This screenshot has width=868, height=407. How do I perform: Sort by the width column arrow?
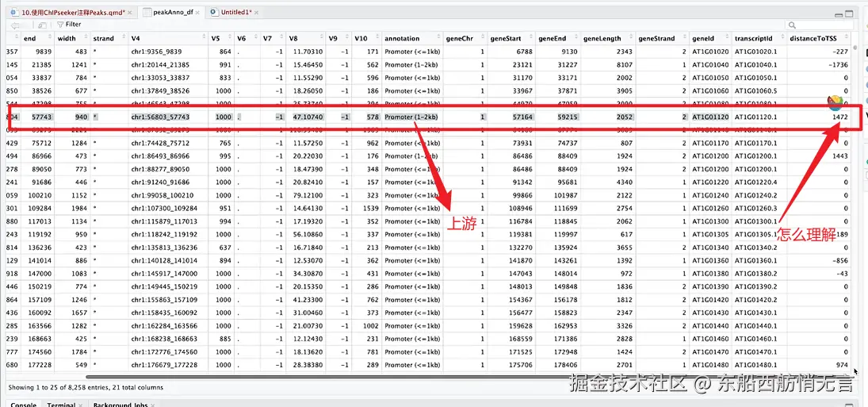(84, 38)
